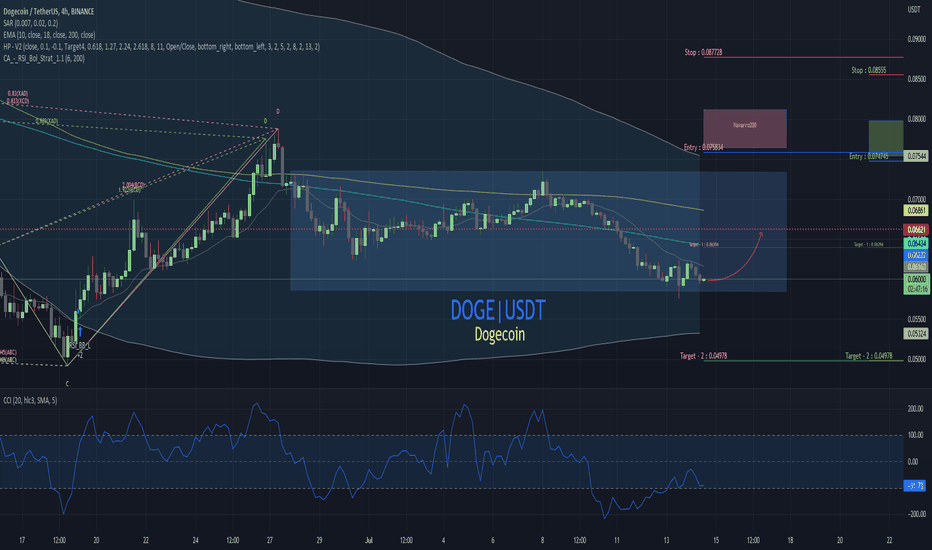The height and width of the screenshot is (550, 932).
Task: Click the 0.05324 price label
Action: pos(916,334)
